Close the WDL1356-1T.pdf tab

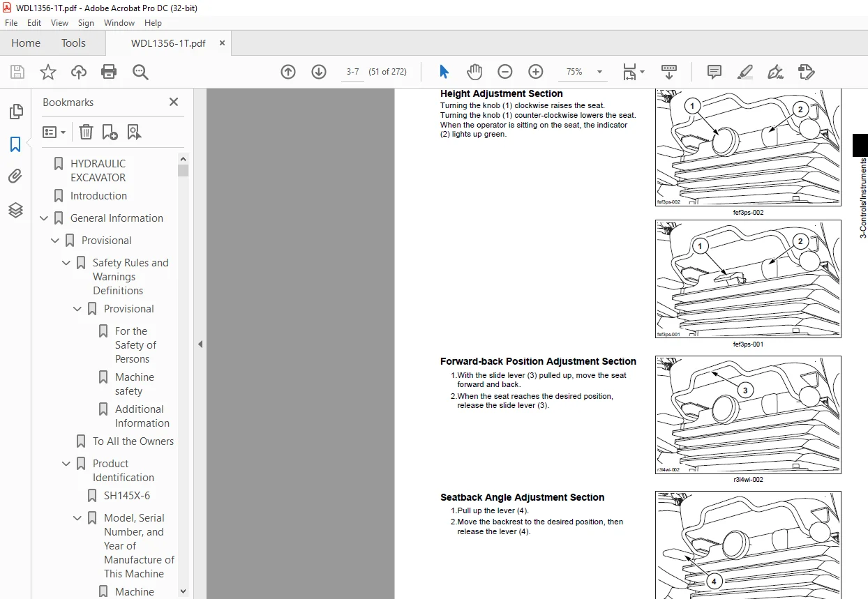[x=223, y=43]
